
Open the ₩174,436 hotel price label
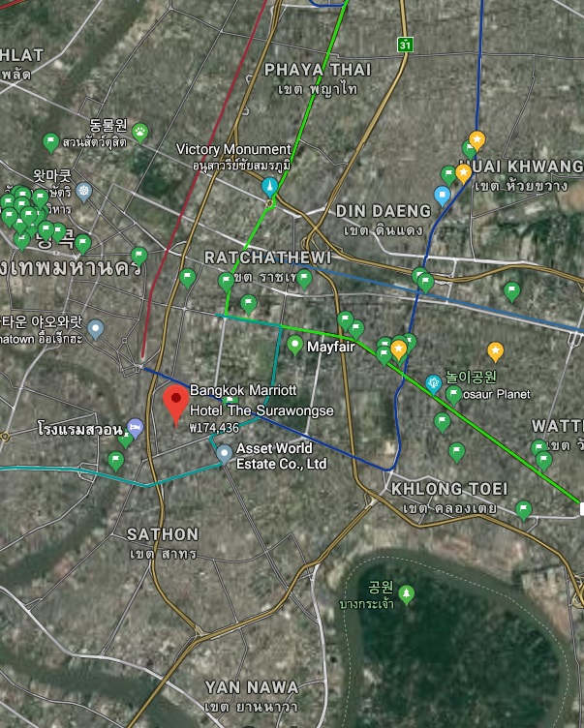tap(214, 428)
